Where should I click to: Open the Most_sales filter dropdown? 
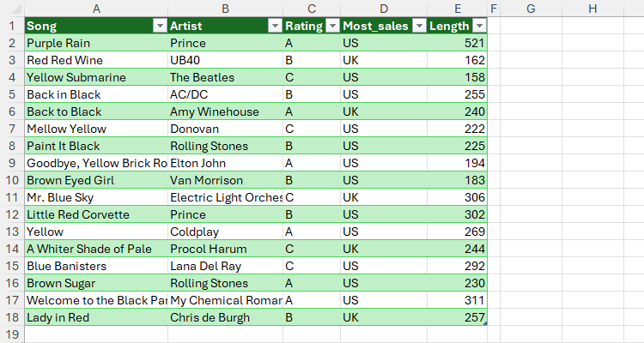(x=418, y=26)
